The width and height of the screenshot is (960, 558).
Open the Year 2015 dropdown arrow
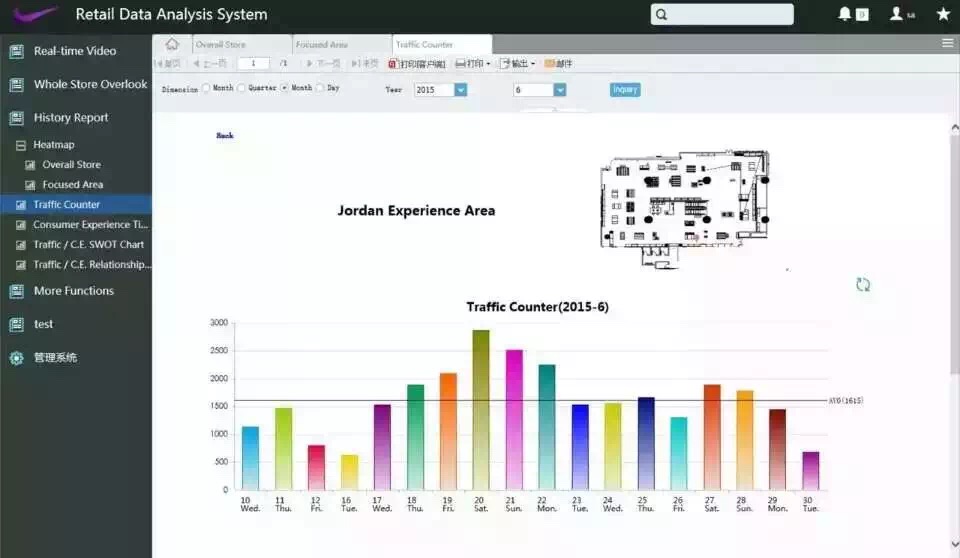(460, 90)
